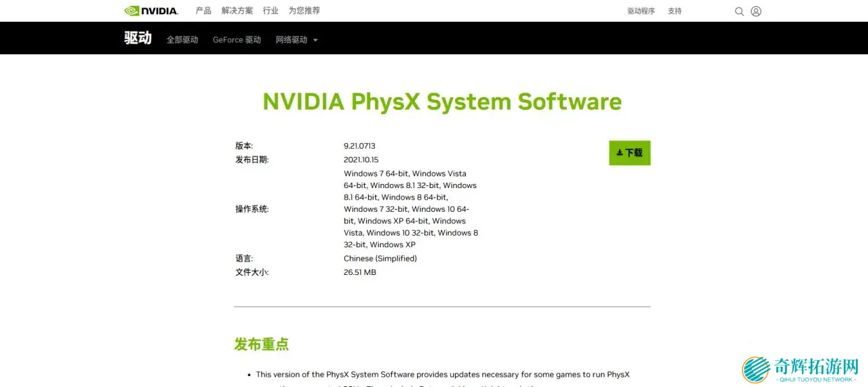Click the 发布重点 section heading
The image size is (868, 387).
pyautogui.click(x=262, y=344)
